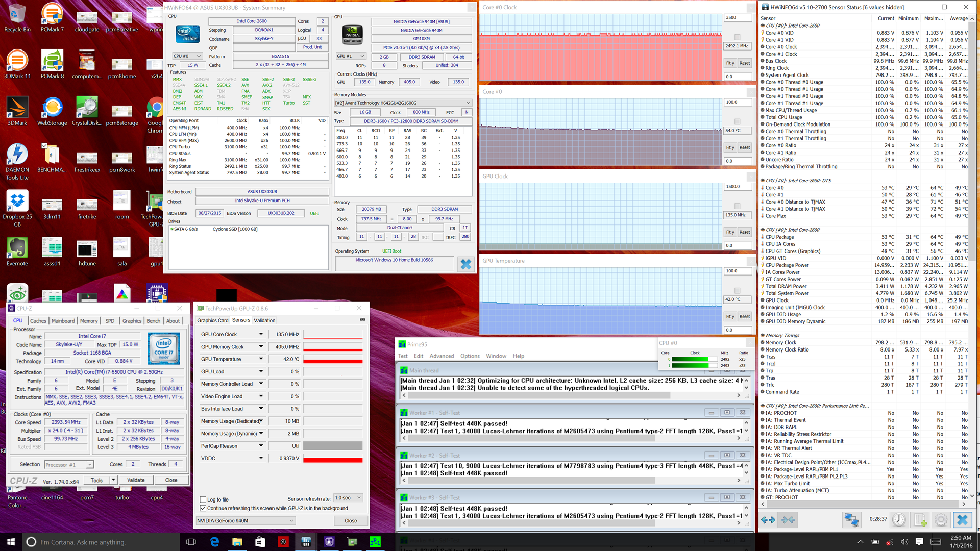Open the CPU #0 selector dropdown
Viewport: 980px width, 551px height.
tap(187, 56)
